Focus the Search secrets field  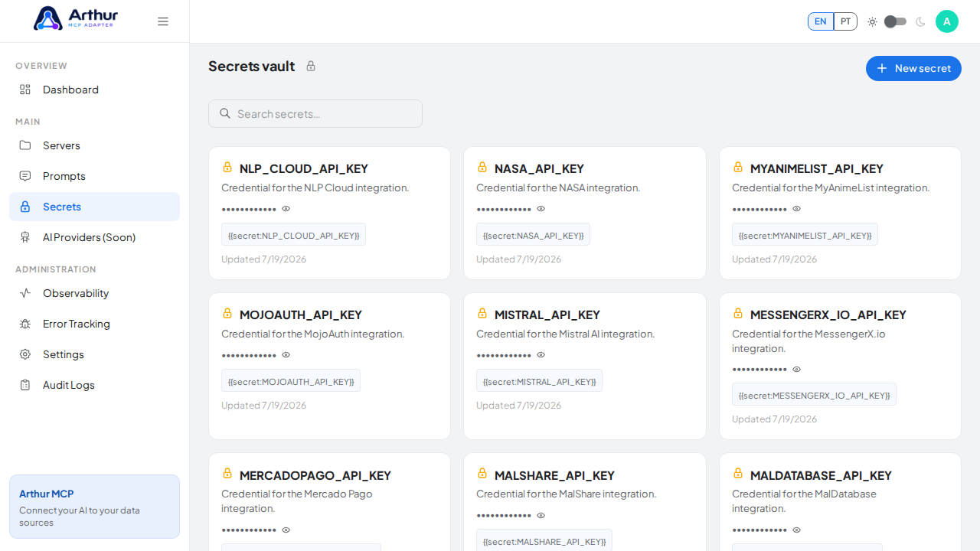click(x=315, y=113)
